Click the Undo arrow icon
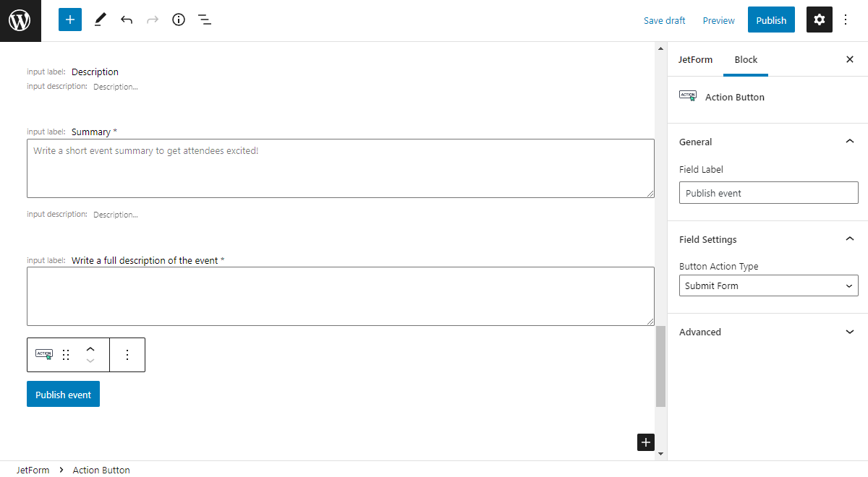 click(x=126, y=20)
